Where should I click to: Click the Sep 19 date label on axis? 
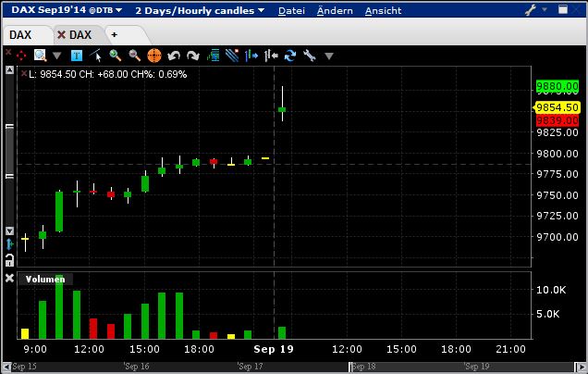pos(274,349)
